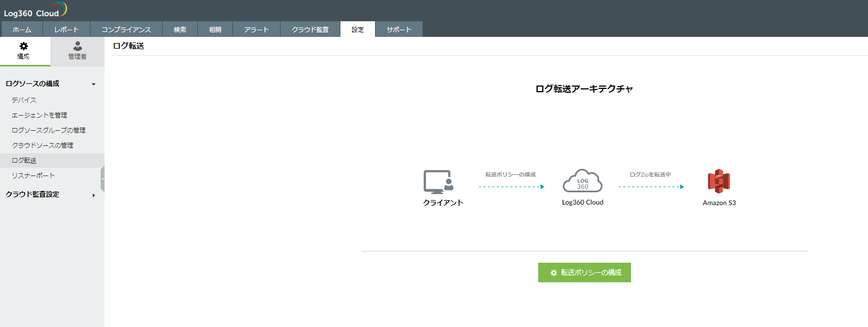Click the クライアント label in diagram
Viewport: 868px width, 327px height.
[x=443, y=203]
